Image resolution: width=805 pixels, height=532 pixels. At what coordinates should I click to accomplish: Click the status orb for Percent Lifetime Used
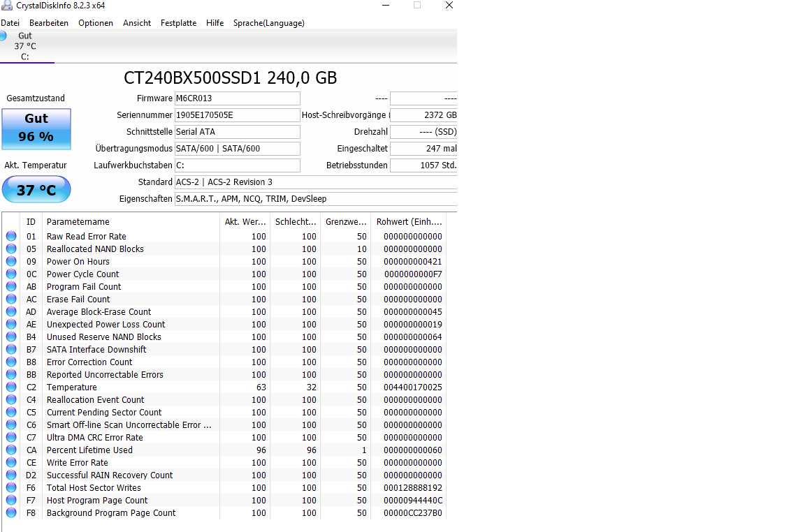click(11, 450)
